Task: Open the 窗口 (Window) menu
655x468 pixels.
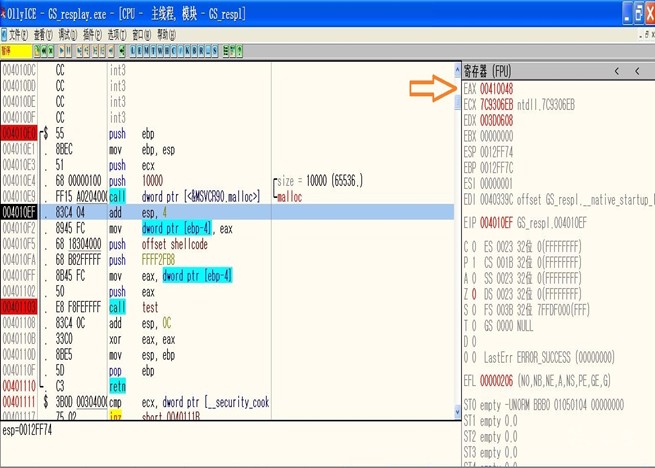Action: [x=142, y=35]
